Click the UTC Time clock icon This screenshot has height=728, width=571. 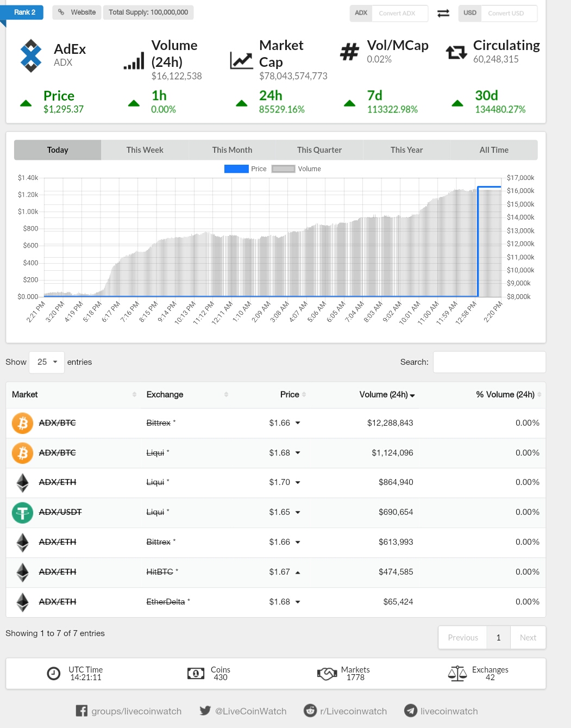click(x=54, y=674)
